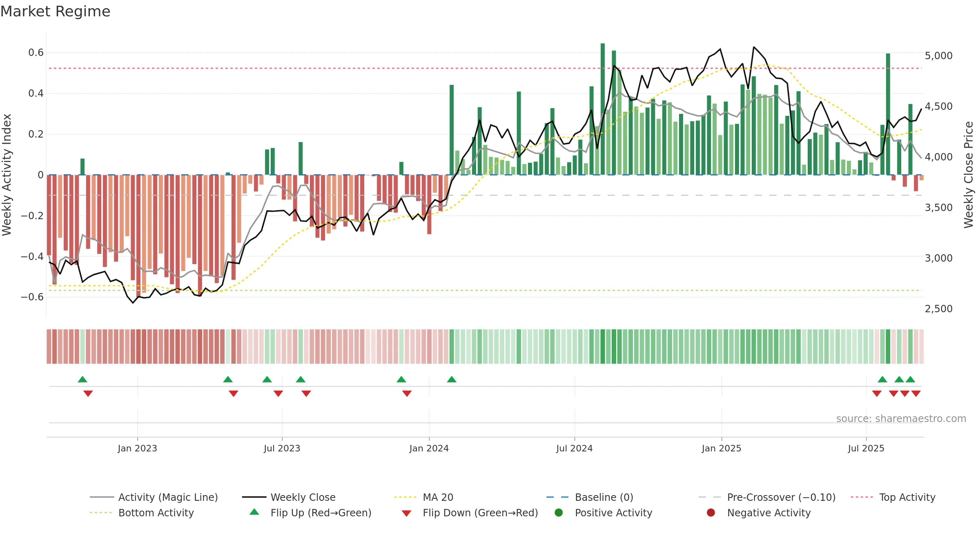Click the Jul 2025 x-axis label
Viewport: 980px width, 551px height.
866,448
